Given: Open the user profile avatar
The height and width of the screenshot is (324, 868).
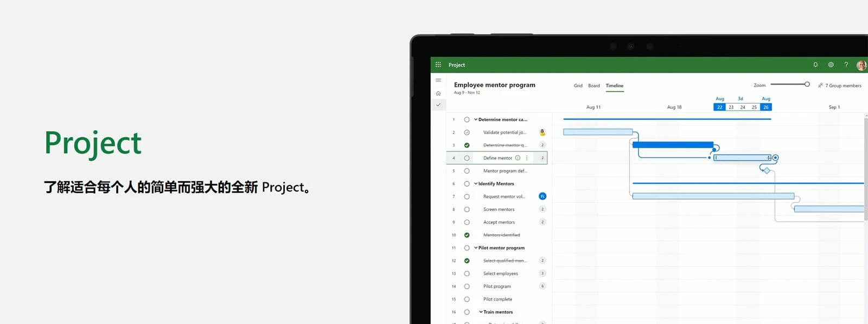Looking at the screenshot, I should [x=861, y=65].
